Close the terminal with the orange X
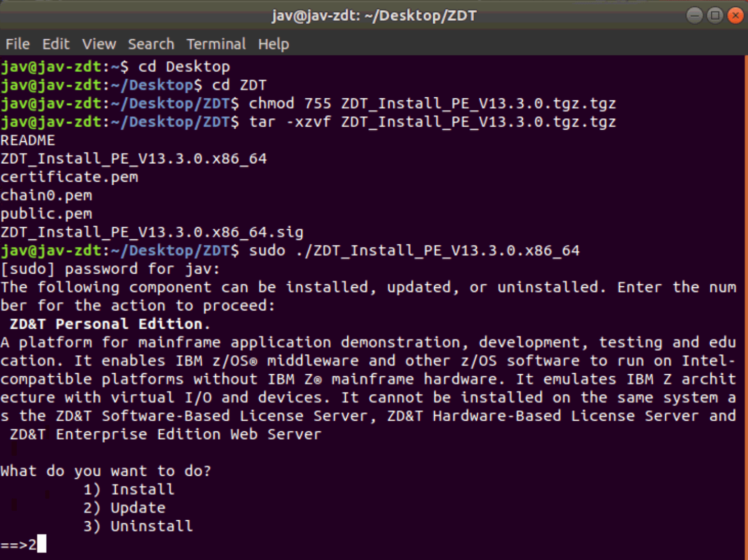Viewport: 748px width, 560px height. tap(735, 15)
